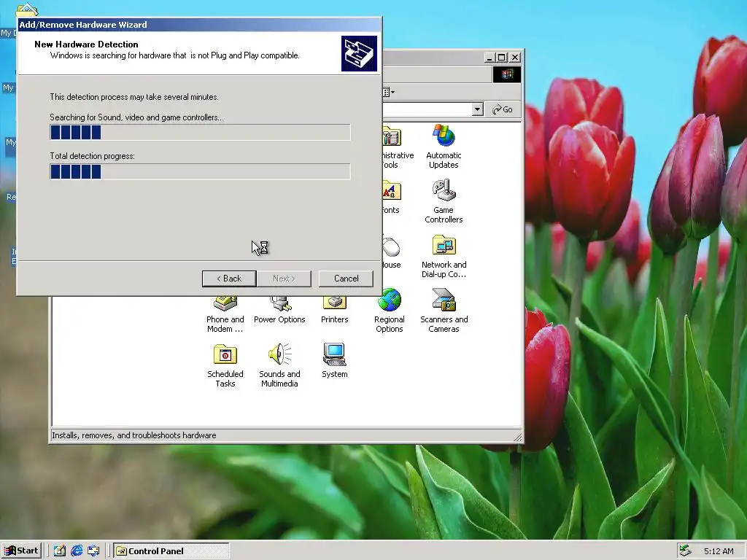Click the total detection progress bar

point(200,171)
